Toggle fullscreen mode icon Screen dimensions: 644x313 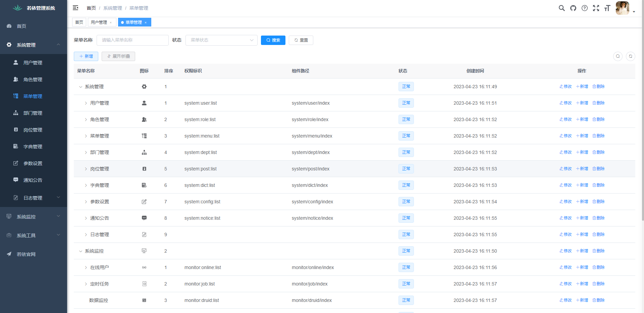click(596, 8)
